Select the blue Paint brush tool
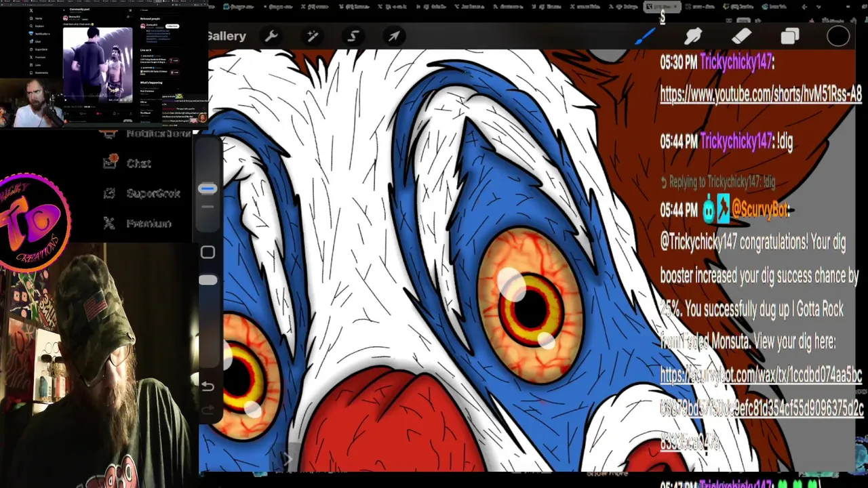This screenshot has height=488, width=868. click(x=645, y=36)
